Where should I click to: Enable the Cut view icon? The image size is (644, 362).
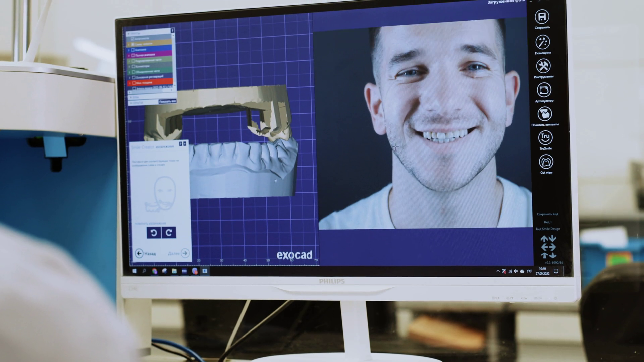click(546, 162)
